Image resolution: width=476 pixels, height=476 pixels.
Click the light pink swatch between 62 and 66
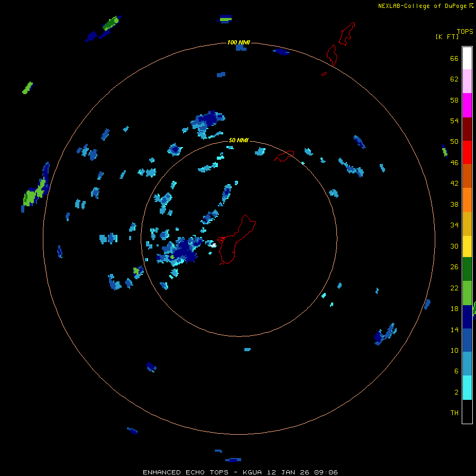(467, 81)
